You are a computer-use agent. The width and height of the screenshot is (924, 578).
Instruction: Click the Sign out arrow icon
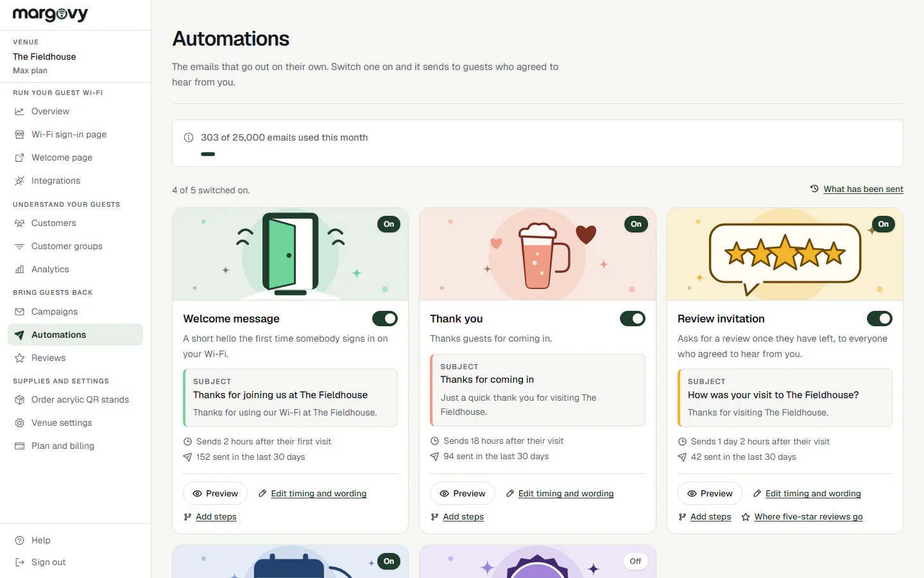19,562
